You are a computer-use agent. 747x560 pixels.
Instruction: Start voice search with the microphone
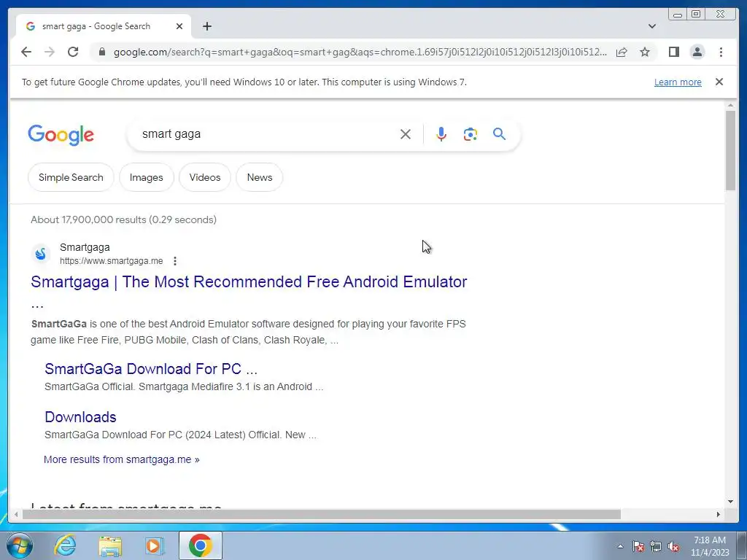[x=441, y=134]
